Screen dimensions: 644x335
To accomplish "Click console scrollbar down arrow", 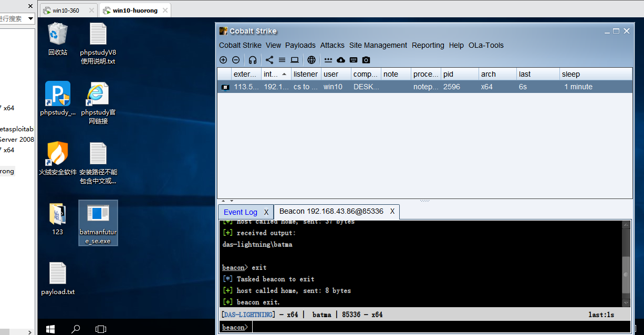I will [626, 303].
